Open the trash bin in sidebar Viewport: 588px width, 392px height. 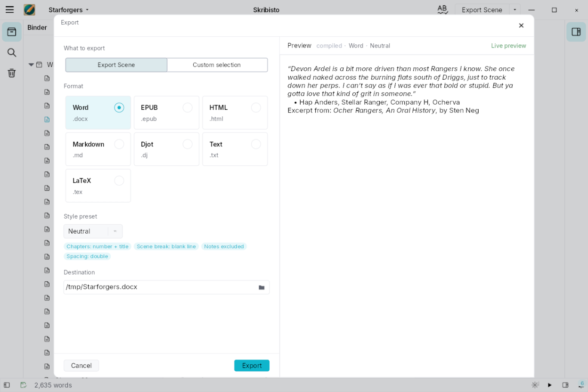tap(12, 73)
